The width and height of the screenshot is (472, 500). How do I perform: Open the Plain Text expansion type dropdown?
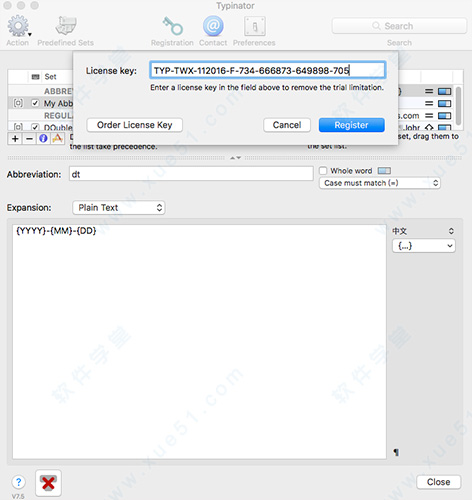[x=119, y=208]
